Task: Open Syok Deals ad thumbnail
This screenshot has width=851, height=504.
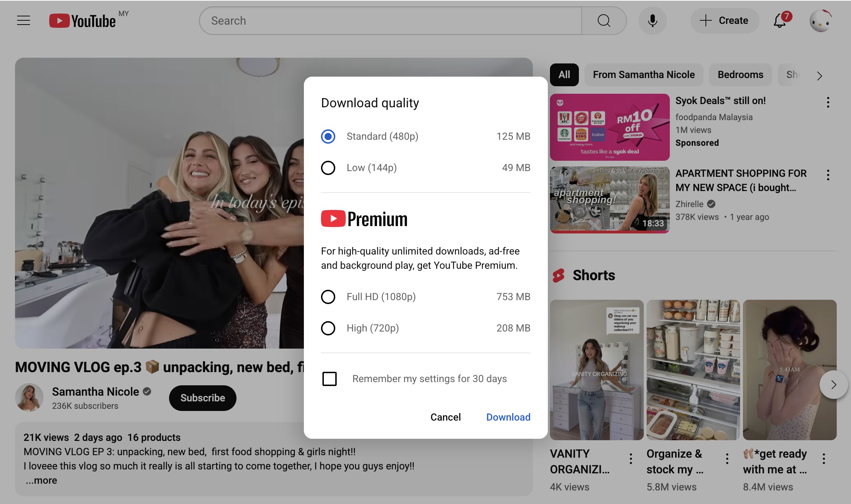Action: (610, 127)
